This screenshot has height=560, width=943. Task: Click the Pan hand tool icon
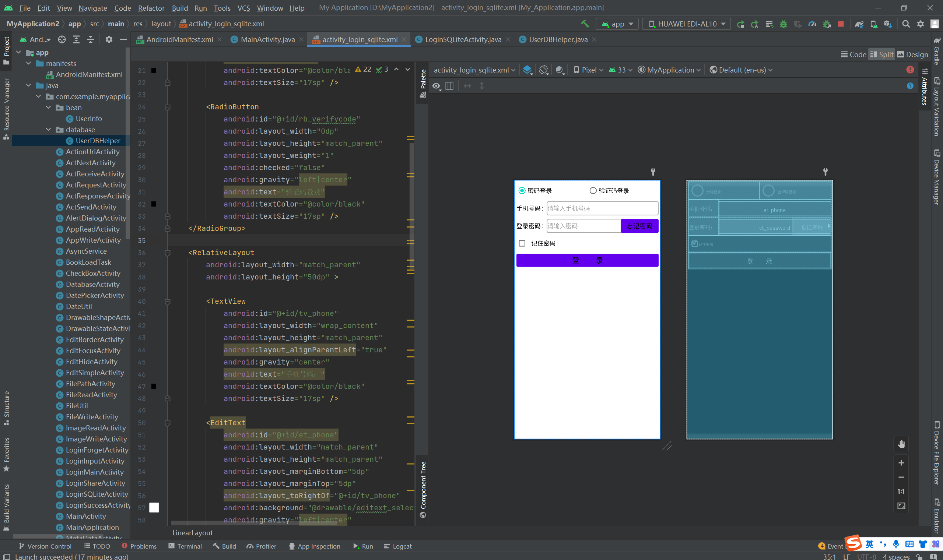coord(901,444)
